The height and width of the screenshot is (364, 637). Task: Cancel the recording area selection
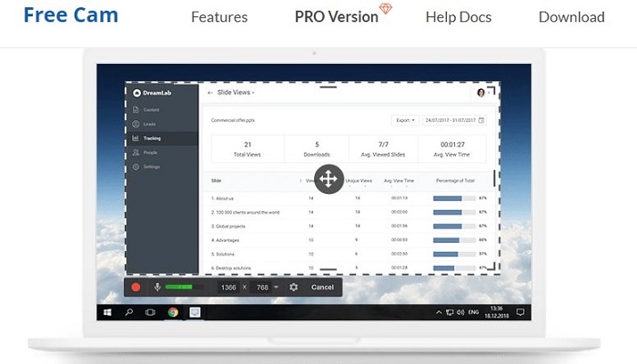(322, 288)
